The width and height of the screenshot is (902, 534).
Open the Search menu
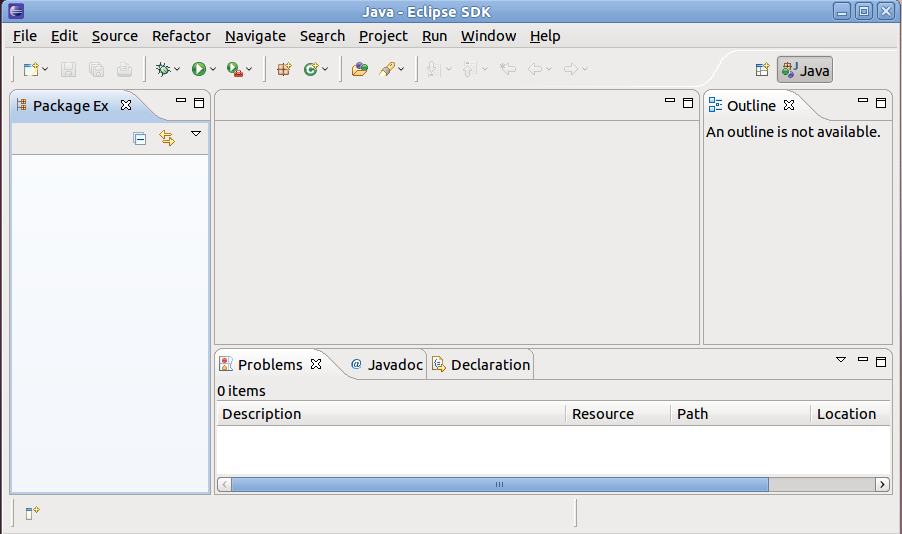pos(322,36)
